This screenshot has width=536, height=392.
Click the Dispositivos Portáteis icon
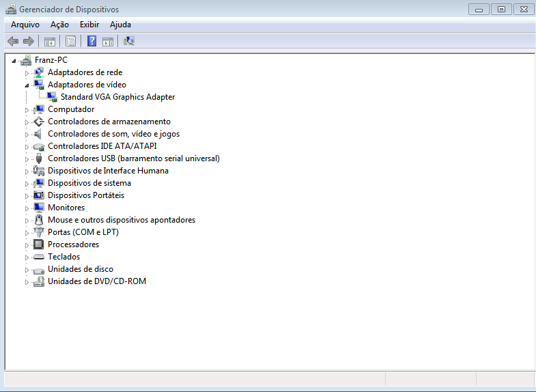pos(39,195)
